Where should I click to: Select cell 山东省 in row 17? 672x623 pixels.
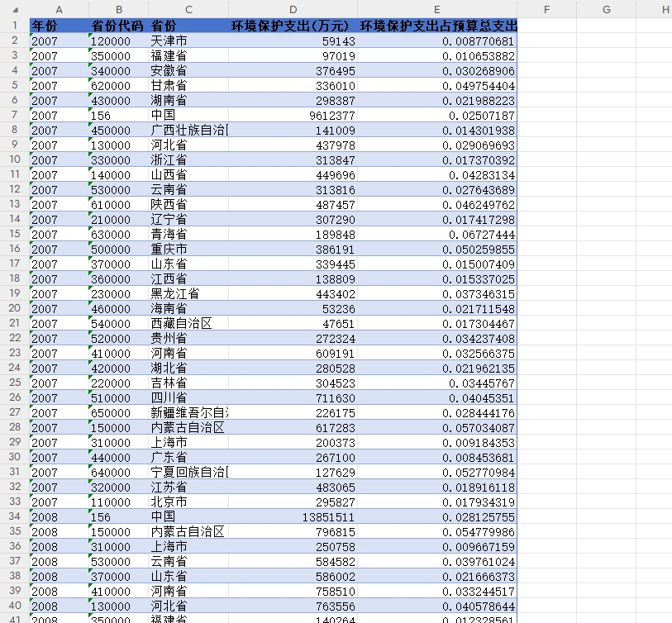click(188, 264)
